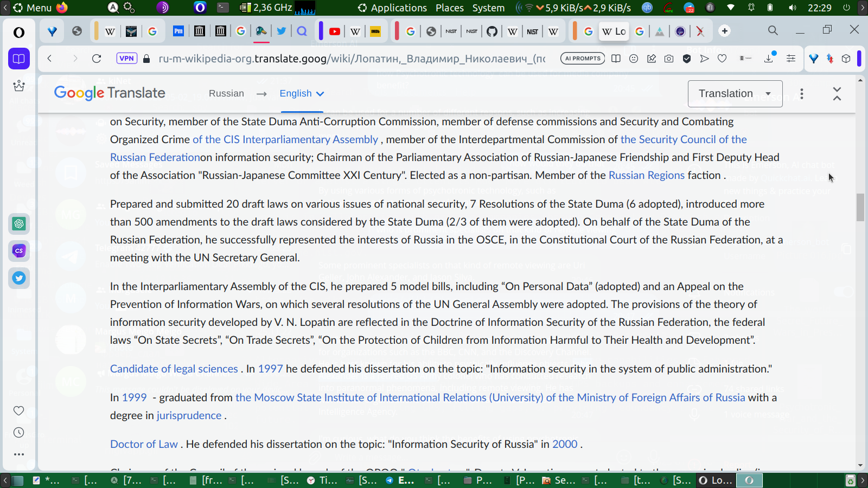Open bookmarks heart in the sidebar
Screen dimensions: 868x488
click(19, 411)
